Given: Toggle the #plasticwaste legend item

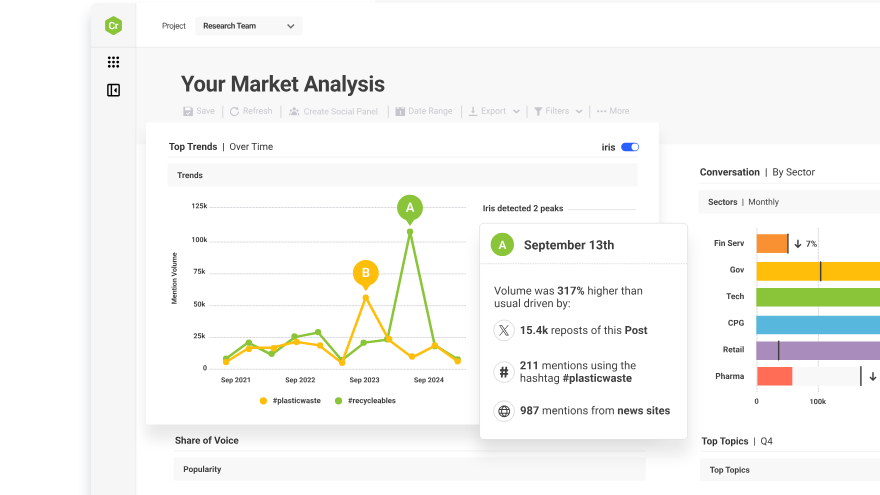Looking at the screenshot, I should (290, 401).
